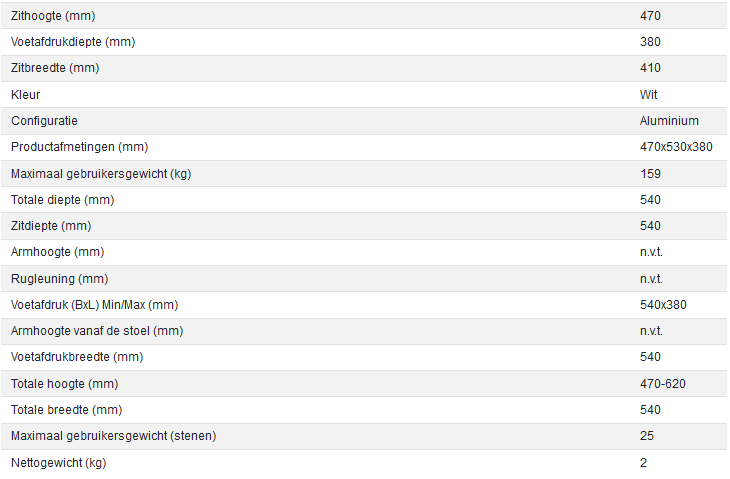Select the Totale breedte (mm) label
The height and width of the screenshot is (479, 730).
coord(66,410)
